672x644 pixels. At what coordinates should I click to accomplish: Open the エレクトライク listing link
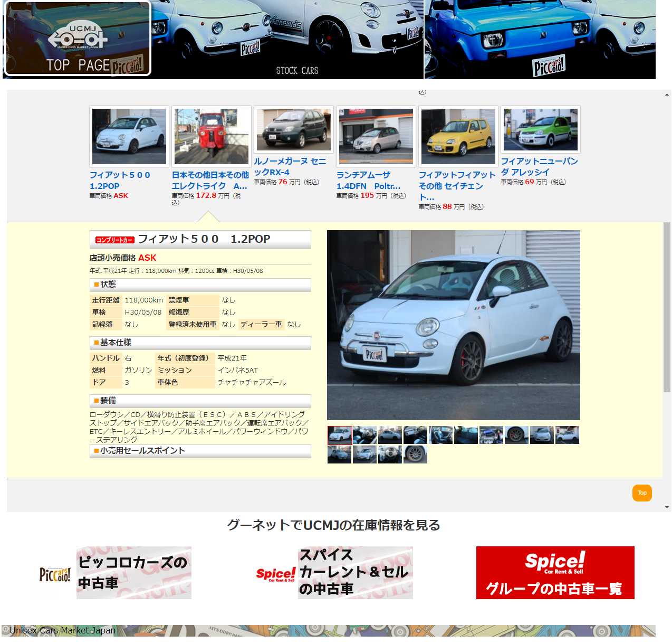(x=210, y=181)
